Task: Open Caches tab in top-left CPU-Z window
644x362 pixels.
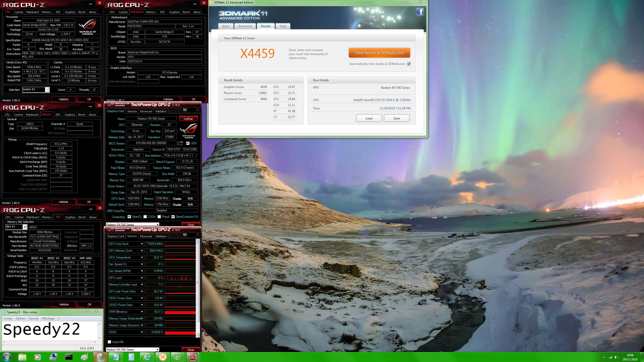Action: tap(19, 12)
